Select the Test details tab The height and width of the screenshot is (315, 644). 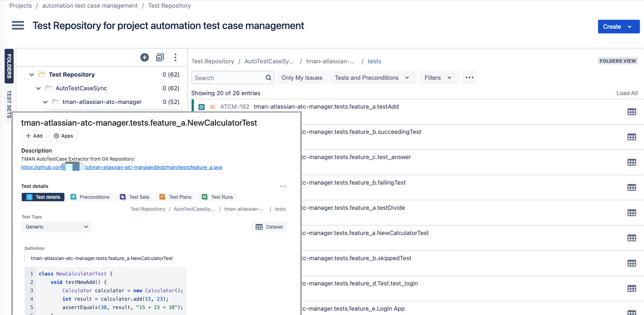[43, 197]
